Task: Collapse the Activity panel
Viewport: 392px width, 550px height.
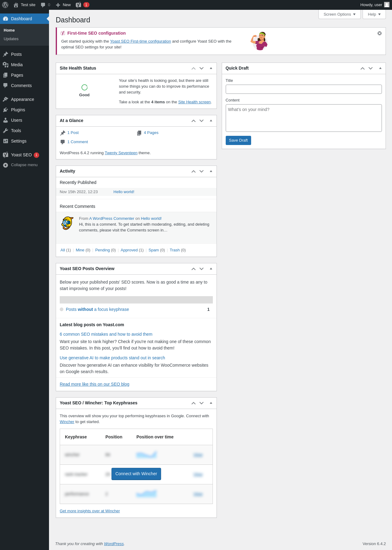Action: point(211,171)
